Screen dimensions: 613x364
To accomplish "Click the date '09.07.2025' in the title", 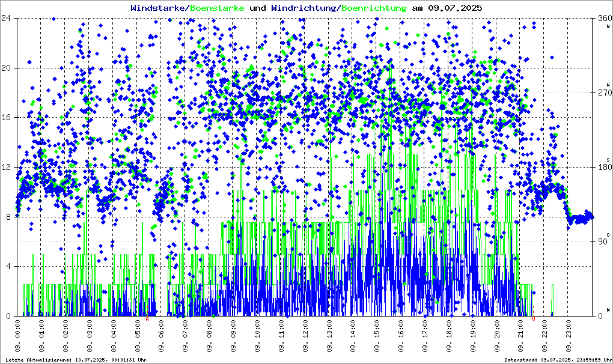I will (455, 8).
